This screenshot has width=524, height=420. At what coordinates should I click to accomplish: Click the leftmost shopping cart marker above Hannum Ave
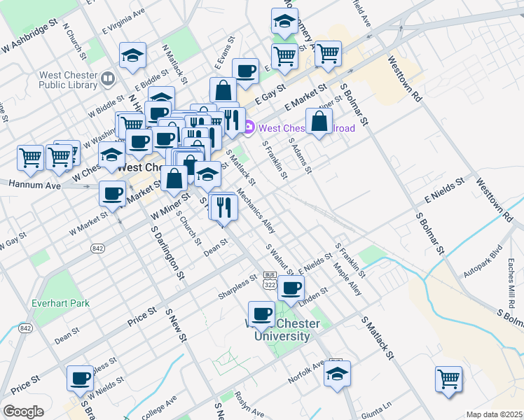[x=30, y=160]
